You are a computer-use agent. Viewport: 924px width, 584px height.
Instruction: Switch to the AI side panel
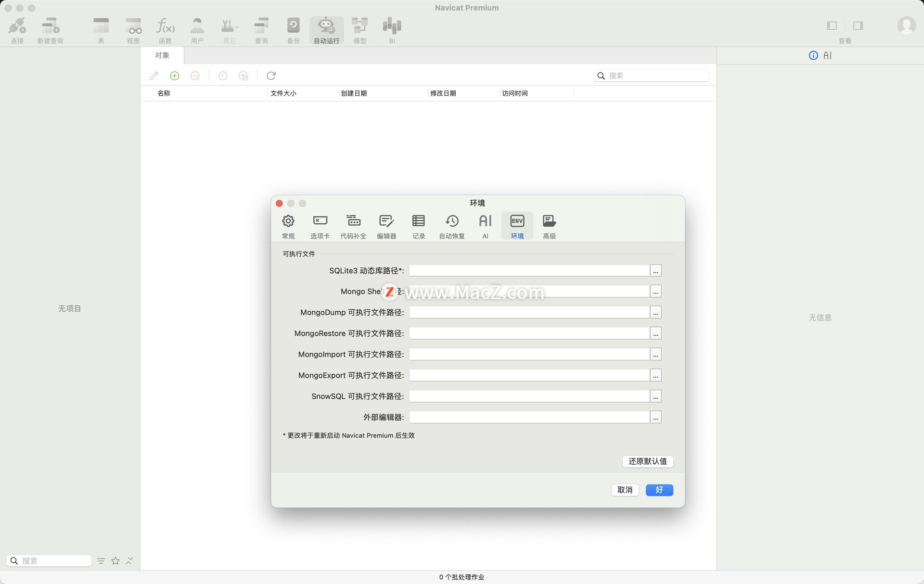tap(827, 55)
